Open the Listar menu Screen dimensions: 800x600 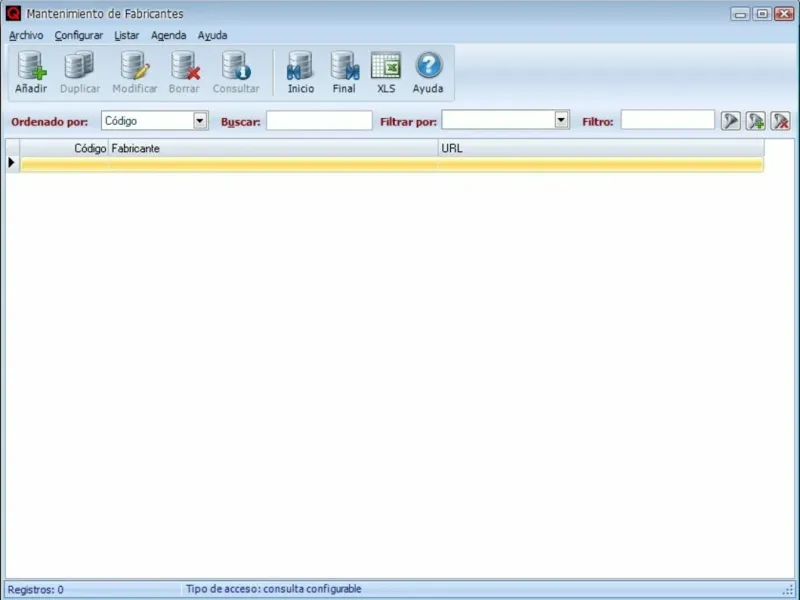(x=127, y=35)
